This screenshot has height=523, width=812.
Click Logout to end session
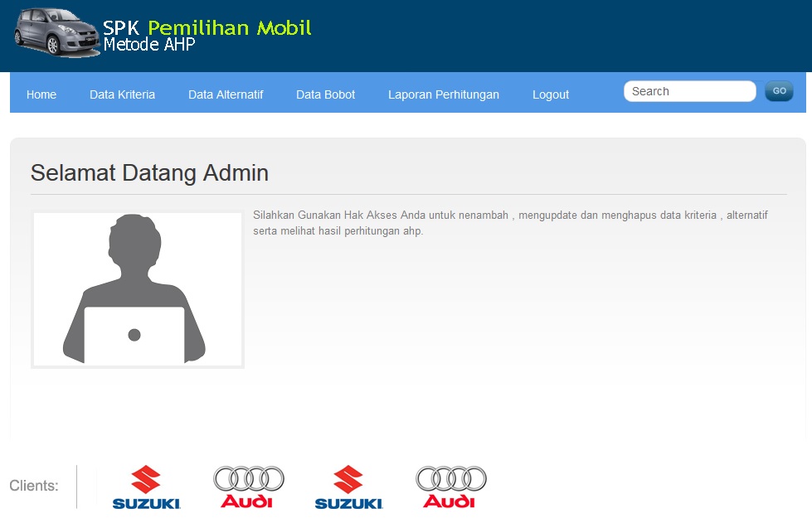click(x=550, y=94)
